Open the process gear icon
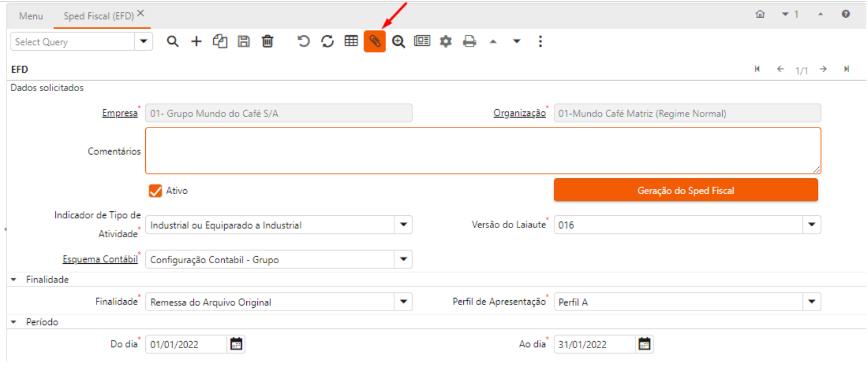 click(446, 41)
